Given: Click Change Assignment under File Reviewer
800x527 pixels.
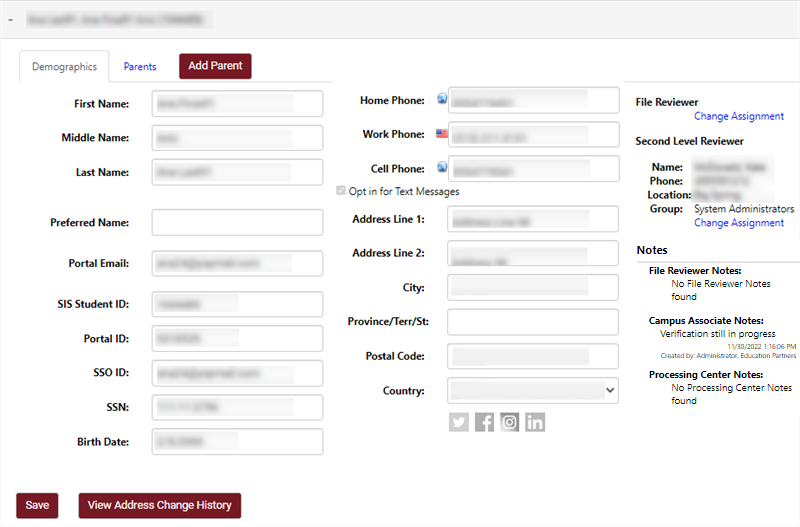Looking at the screenshot, I should coord(738,116).
